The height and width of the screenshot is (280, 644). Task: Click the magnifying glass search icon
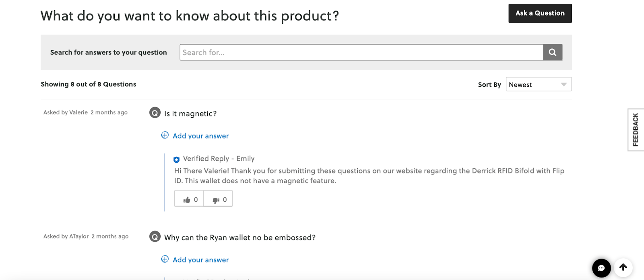tap(553, 52)
